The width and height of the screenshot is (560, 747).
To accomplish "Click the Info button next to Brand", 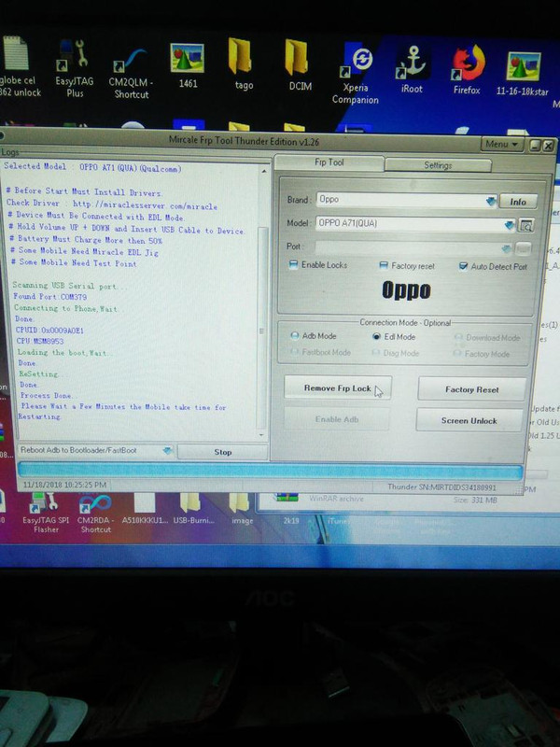I will click(x=518, y=202).
